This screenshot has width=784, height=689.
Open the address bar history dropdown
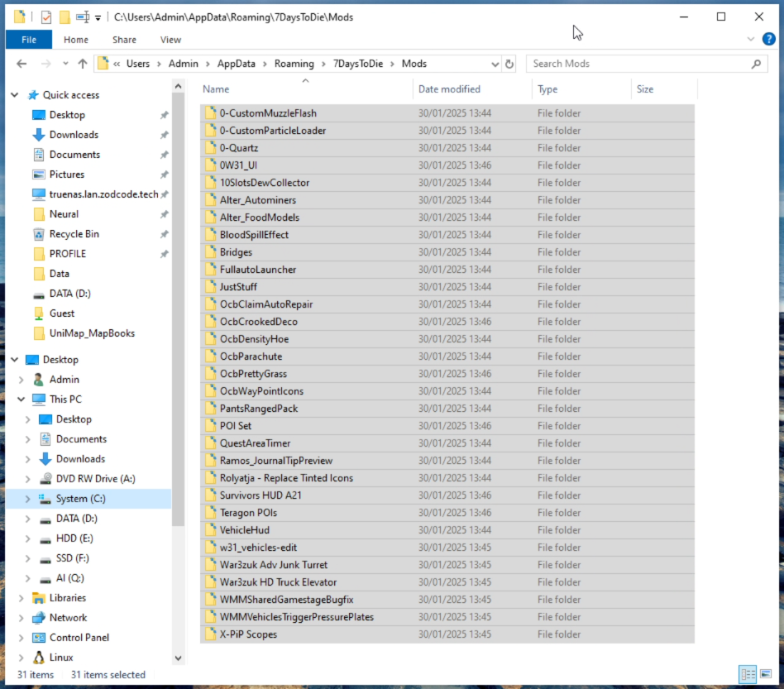[495, 64]
